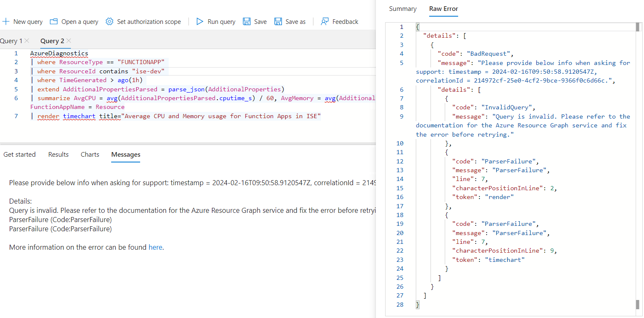Screen dimensions: 644x318
Task: Click the 'here' link for error details
Action: coord(155,247)
